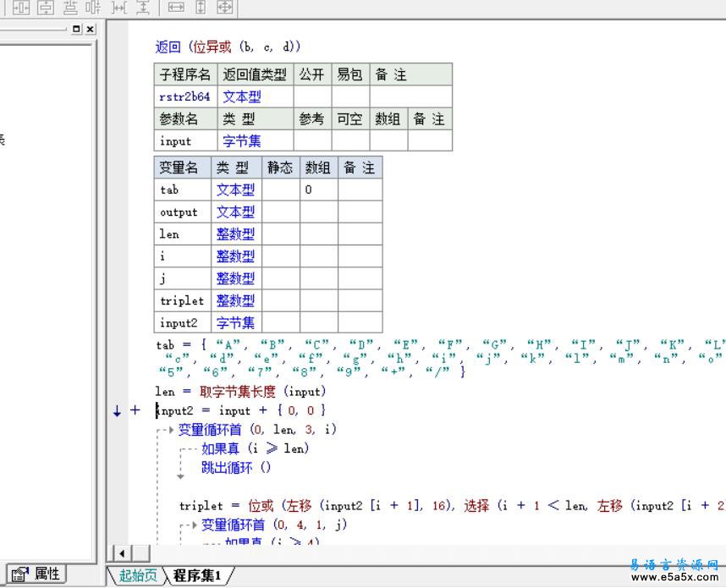Click the 变量循环首 (0, len, 3, i) line
This screenshot has height=588, width=726.
(257, 430)
